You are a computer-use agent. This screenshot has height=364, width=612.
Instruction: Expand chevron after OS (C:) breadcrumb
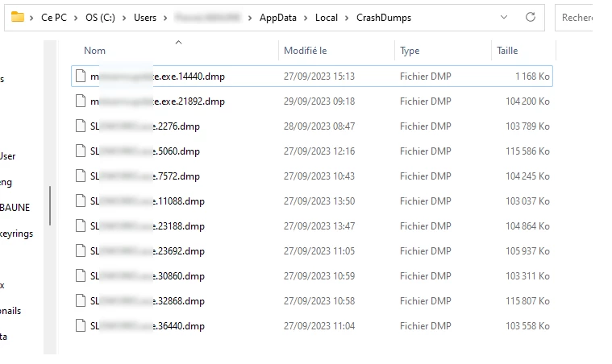(x=124, y=18)
